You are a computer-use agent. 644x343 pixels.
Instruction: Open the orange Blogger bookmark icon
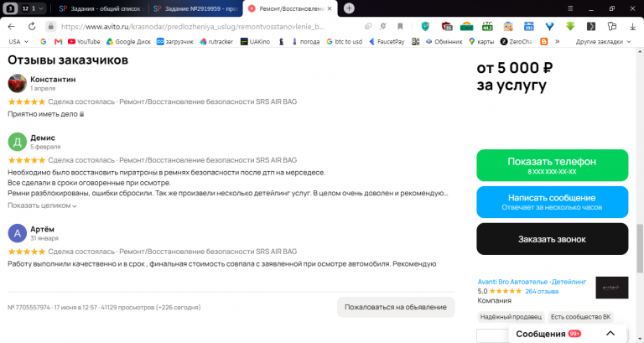543,41
